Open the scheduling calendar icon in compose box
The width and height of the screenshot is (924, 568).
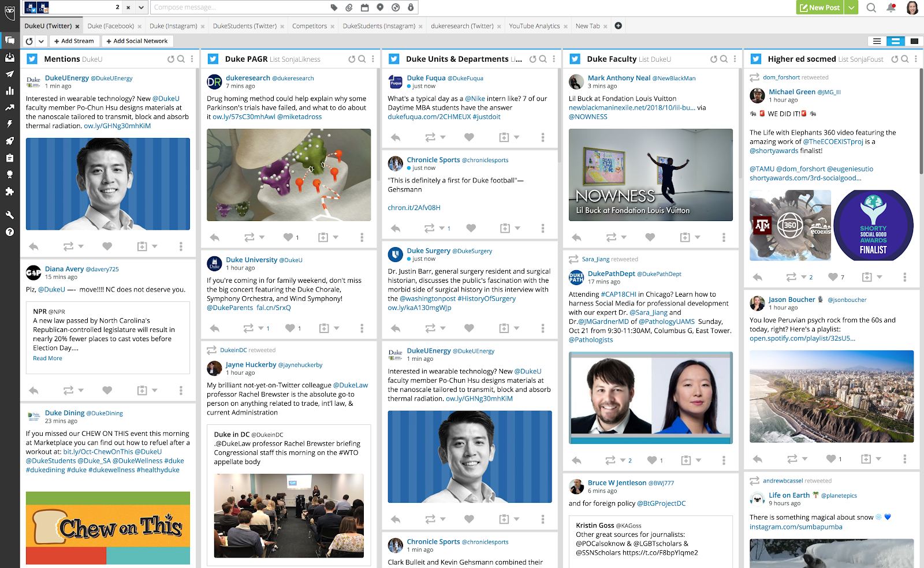pyautogui.click(x=364, y=8)
